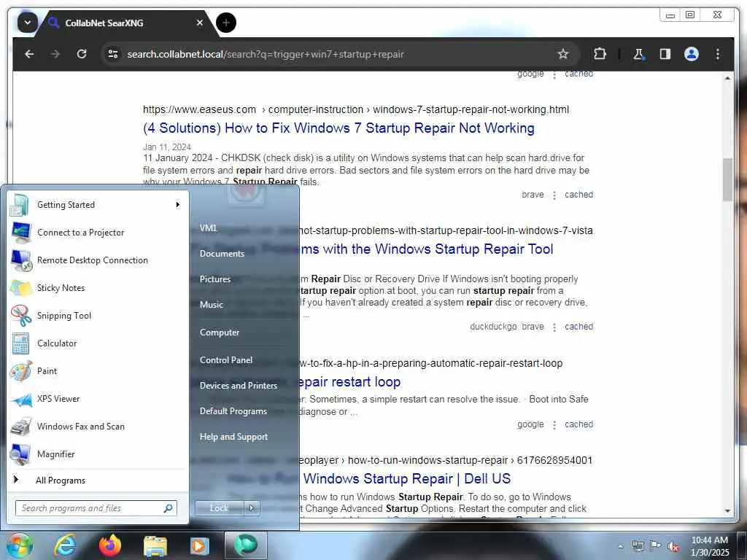The width and height of the screenshot is (747, 560).
Task: Open Remote Desktop Connection icon
Action: (20, 260)
